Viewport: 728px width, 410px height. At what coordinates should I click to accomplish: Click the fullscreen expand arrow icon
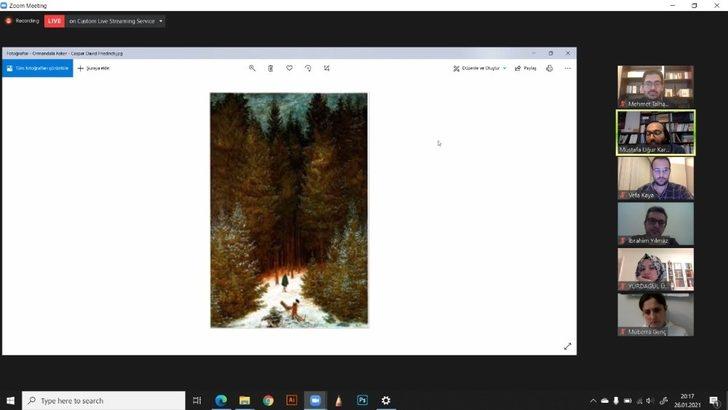click(x=567, y=346)
